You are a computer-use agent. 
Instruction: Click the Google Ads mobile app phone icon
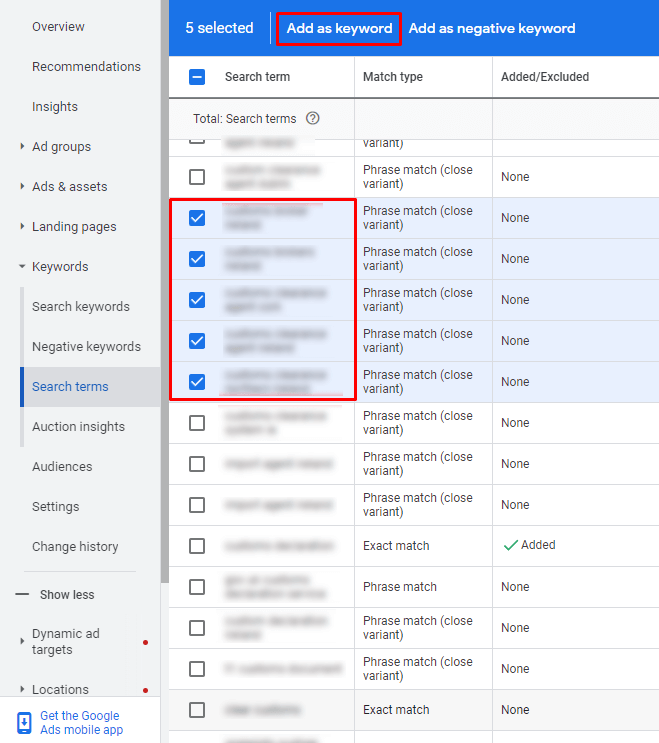point(24,723)
